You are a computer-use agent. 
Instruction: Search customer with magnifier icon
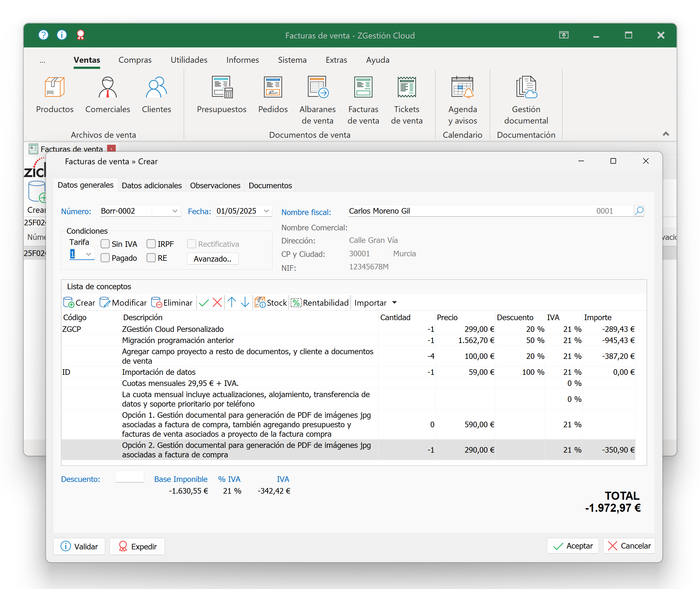click(x=639, y=211)
